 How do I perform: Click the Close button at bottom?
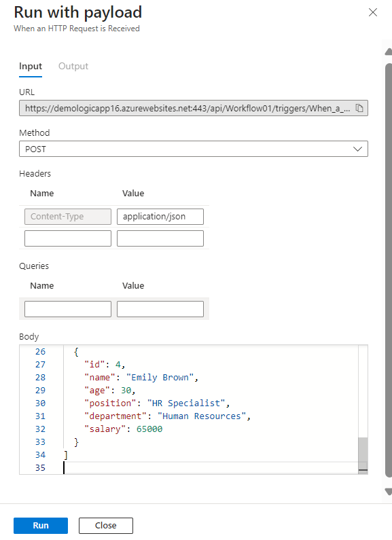tap(106, 526)
